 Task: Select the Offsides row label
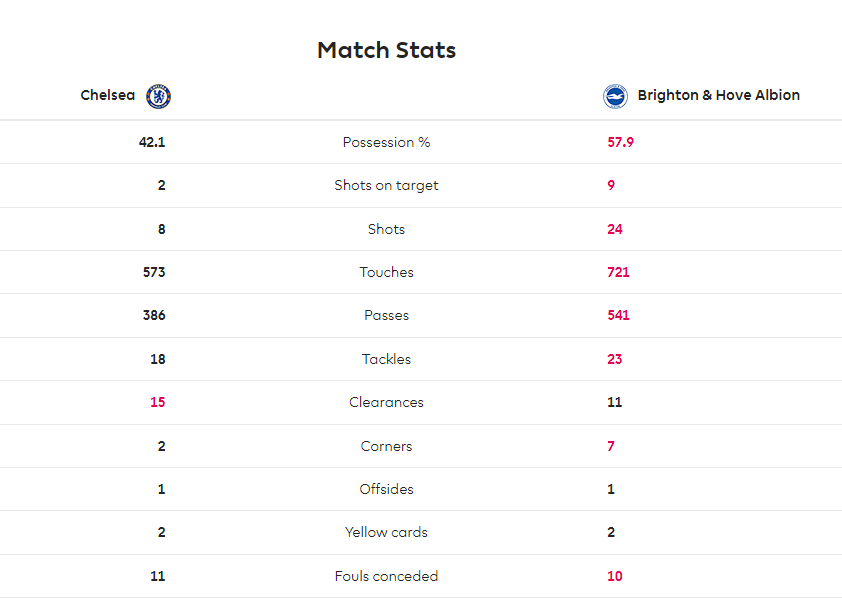[387, 489]
